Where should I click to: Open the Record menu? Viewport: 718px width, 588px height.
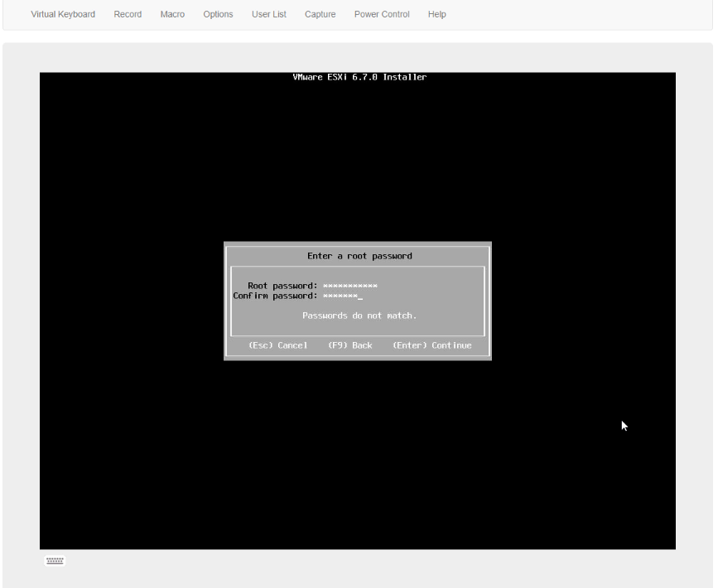(128, 14)
